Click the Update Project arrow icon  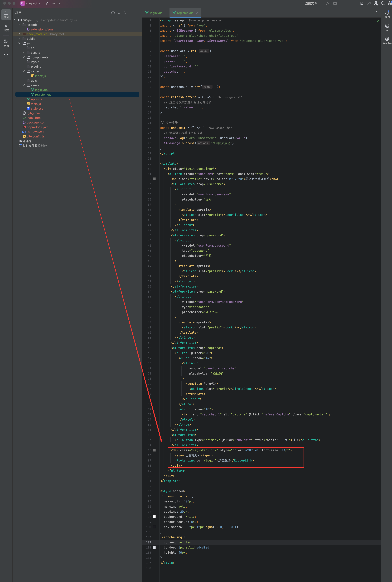pyautogui.click(x=362, y=3)
